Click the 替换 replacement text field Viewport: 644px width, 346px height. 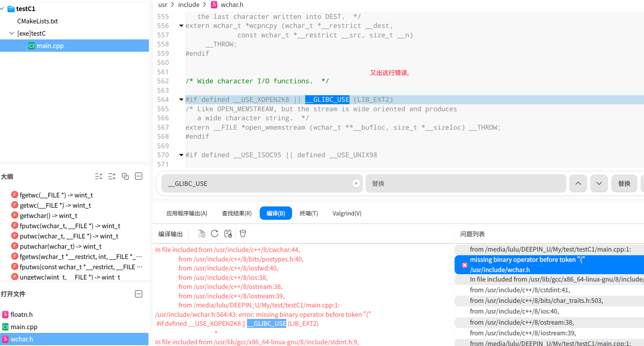pos(466,183)
